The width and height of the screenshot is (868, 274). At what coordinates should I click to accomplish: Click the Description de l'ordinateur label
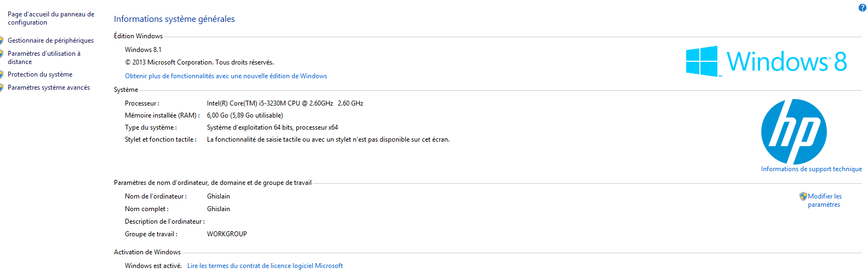click(165, 221)
